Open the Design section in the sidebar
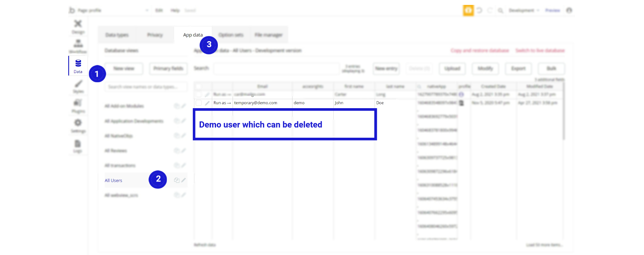Image resolution: width=644 pixels, height=255 pixels. tap(78, 27)
